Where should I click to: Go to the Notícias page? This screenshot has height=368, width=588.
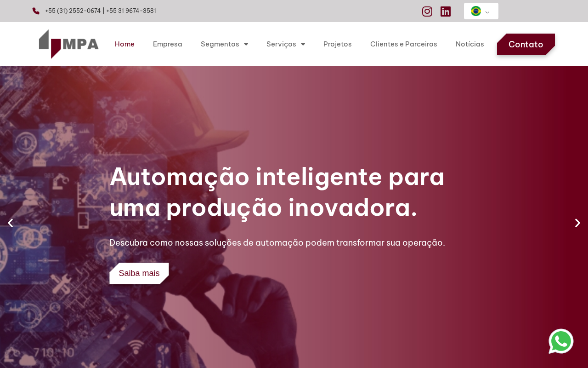click(x=470, y=44)
